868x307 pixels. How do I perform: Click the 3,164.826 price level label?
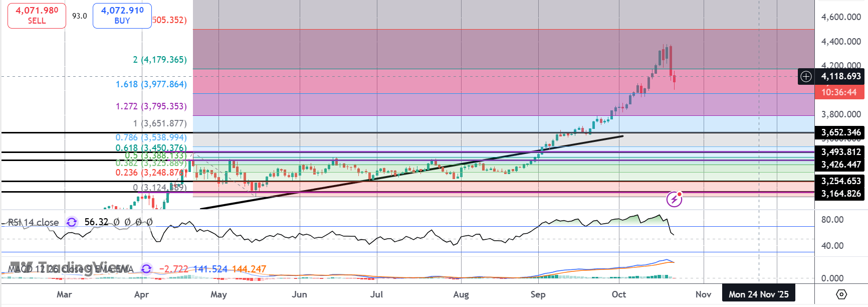(840, 194)
